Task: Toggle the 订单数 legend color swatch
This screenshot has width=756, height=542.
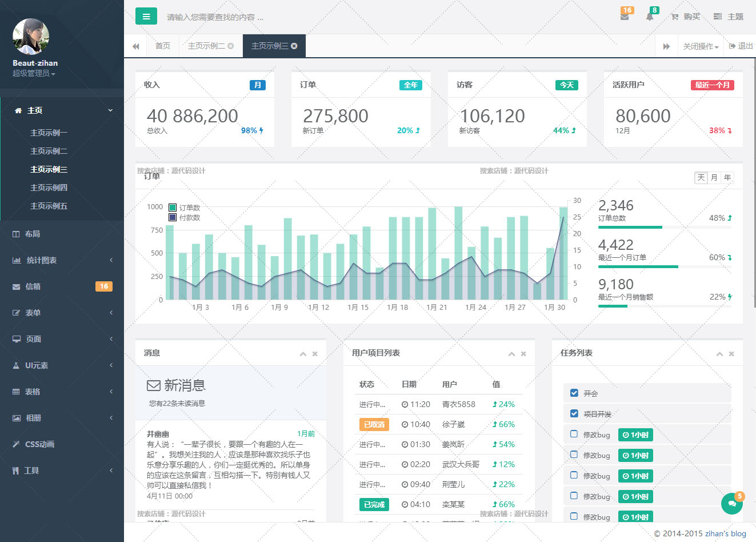Action: [173, 208]
